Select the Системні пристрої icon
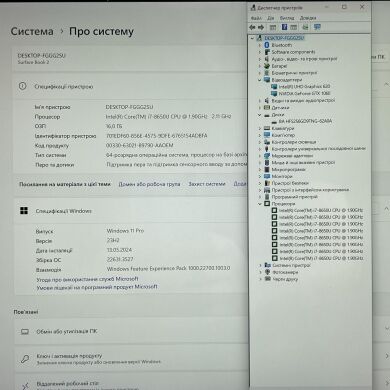Viewport: 390px width, 390px height. (x=267, y=265)
